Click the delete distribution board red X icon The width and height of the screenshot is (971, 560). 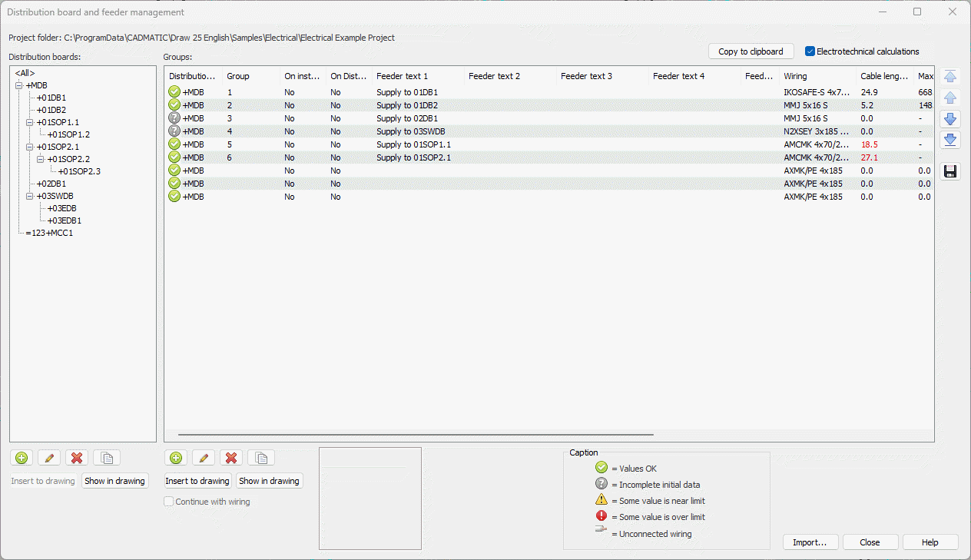[77, 458]
